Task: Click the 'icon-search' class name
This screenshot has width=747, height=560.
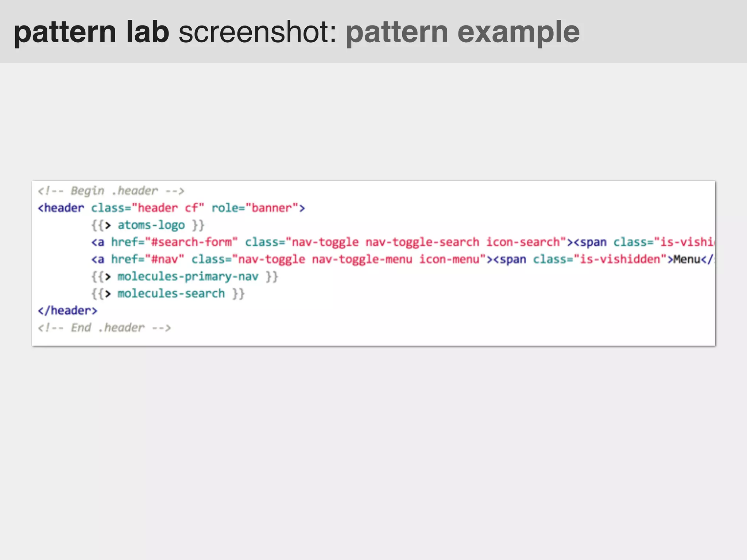Action: [523, 242]
